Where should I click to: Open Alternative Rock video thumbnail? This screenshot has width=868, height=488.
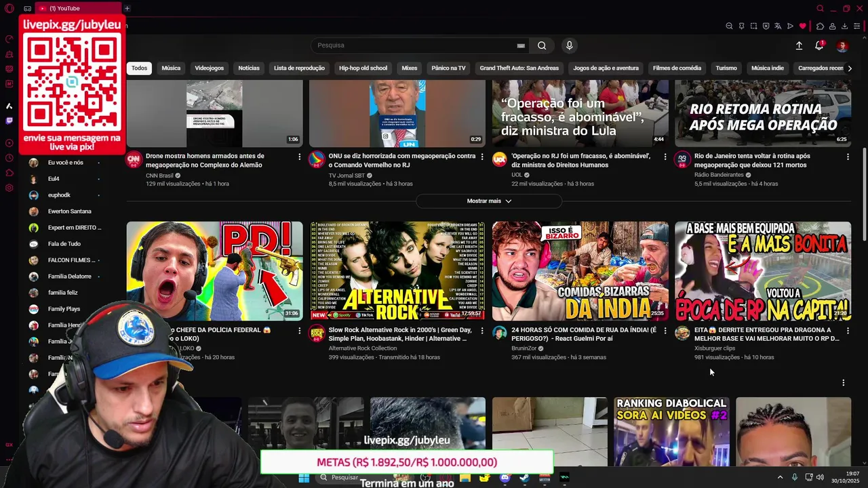(397, 270)
